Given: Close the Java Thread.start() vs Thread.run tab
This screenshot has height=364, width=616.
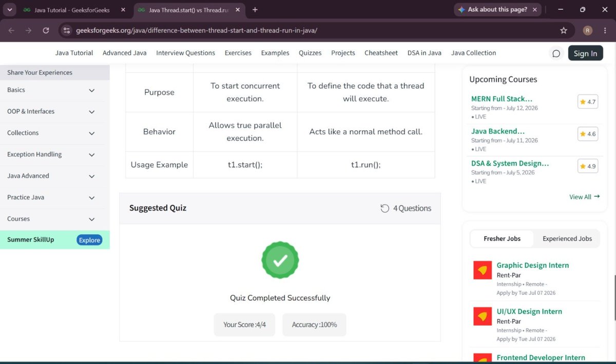Looking at the screenshot, I should [x=239, y=10].
